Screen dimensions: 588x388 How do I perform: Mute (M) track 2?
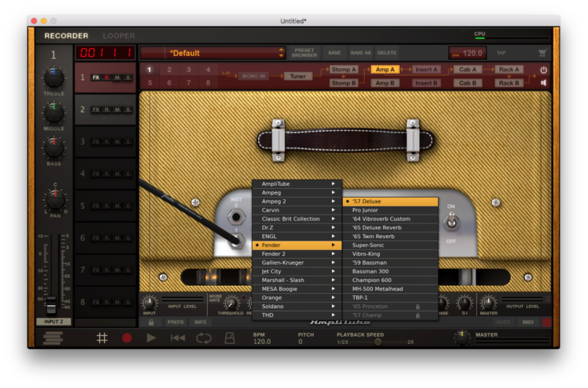[x=117, y=109]
